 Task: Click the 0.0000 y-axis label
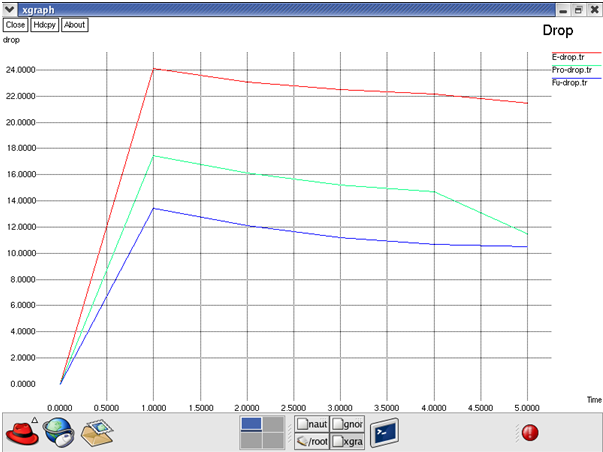(23, 384)
